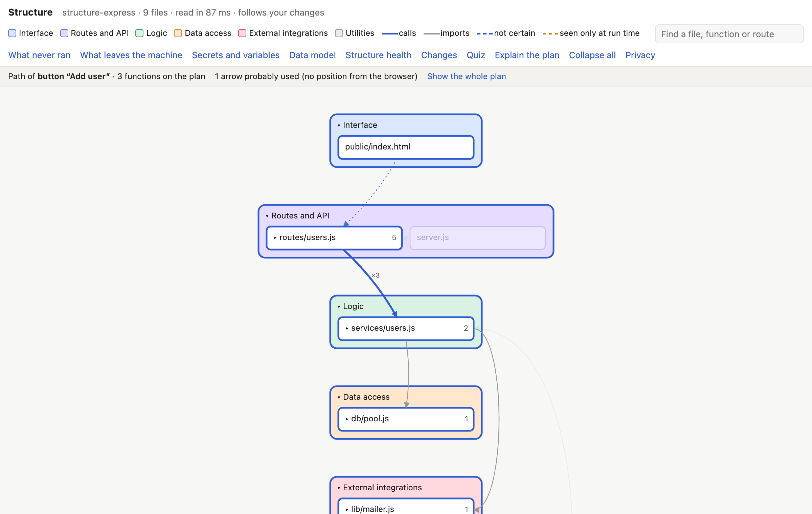Screen dimensions: 812x514
Task: Toggle the External integrations legend checkbox
Action: [242, 33]
